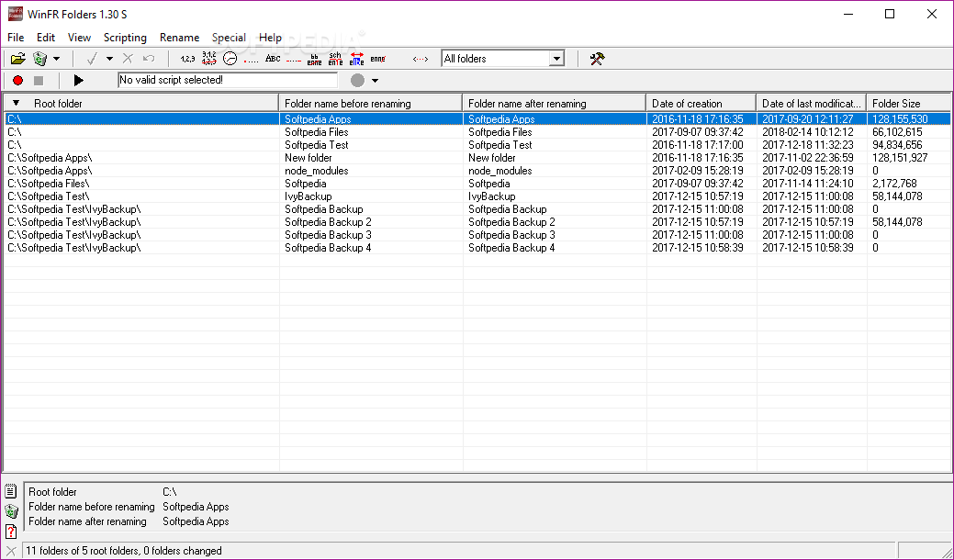This screenshot has width=954, height=560.
Task: Open the dropdown arrow beside the recycle bin
Action: pos(57,59)
